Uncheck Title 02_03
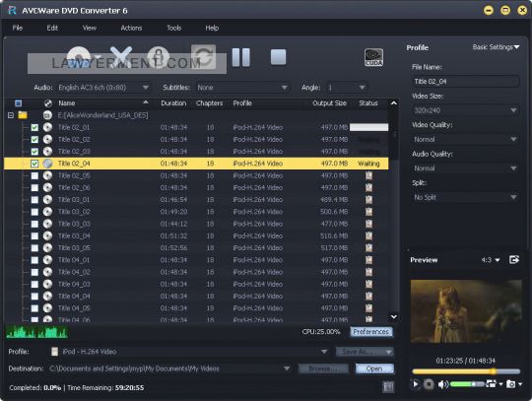This screenshot has height=401, width=532. (34, 152)
